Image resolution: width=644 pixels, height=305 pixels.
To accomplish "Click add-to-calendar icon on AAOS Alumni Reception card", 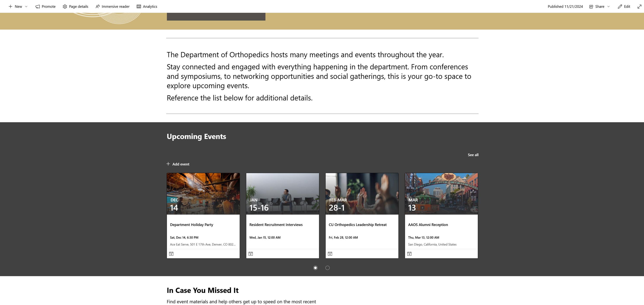I will pyautogui.click(x=409, y=254).
